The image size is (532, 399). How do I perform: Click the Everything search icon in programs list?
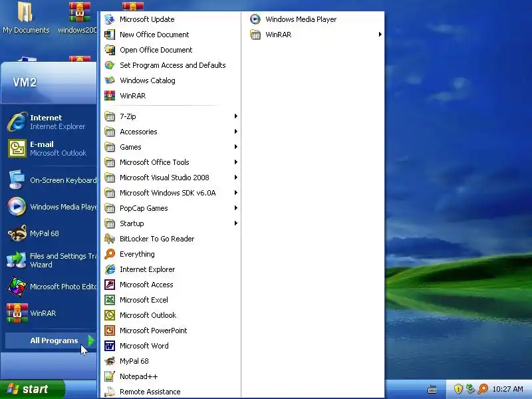110,254
